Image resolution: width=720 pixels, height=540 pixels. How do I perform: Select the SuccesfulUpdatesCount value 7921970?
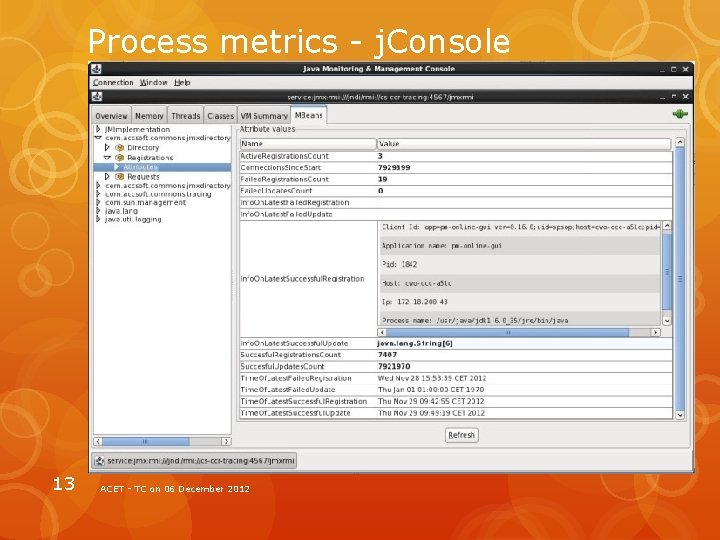(x=394, y=366)
